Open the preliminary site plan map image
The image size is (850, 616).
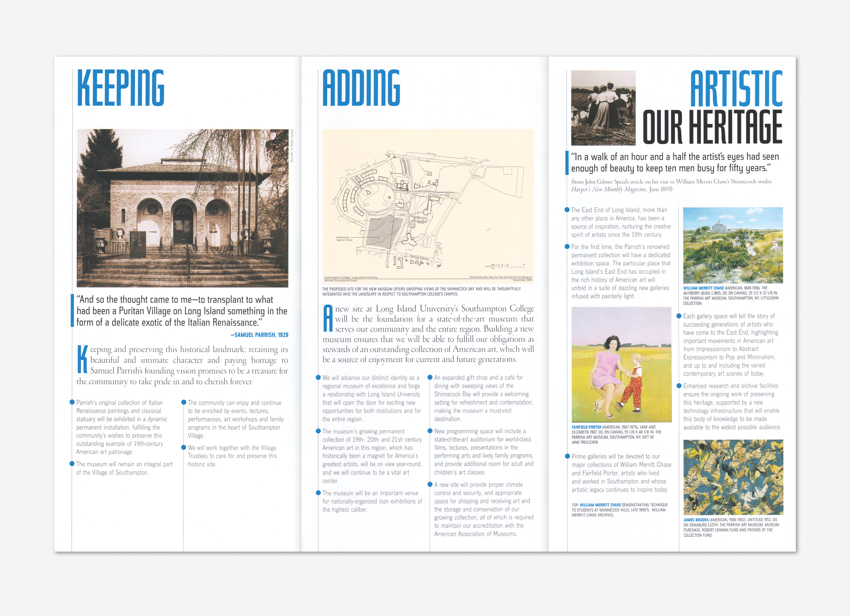[x=428, y=206]
